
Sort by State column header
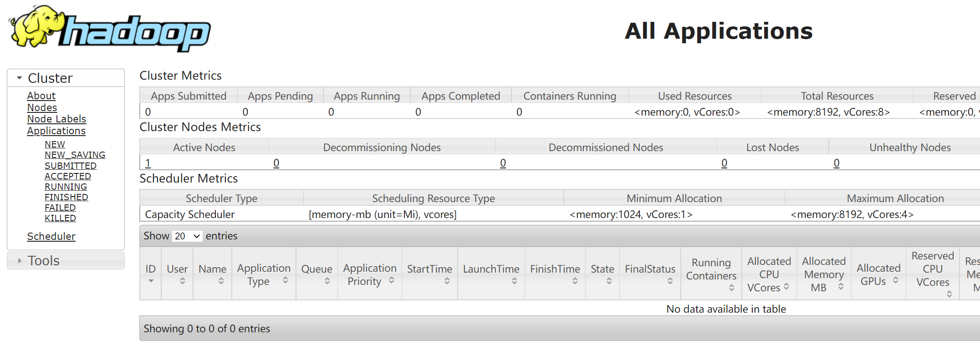602,274
